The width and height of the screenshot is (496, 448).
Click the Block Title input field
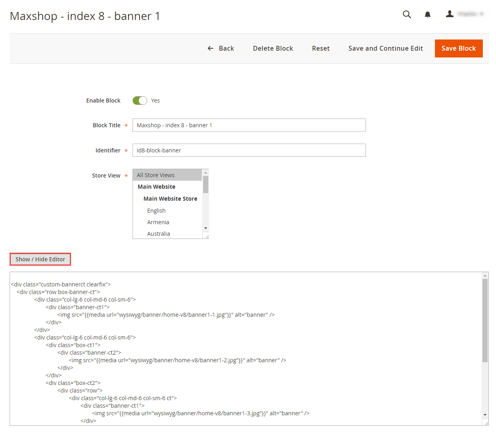pyautogui.click(x=249, y=125)
